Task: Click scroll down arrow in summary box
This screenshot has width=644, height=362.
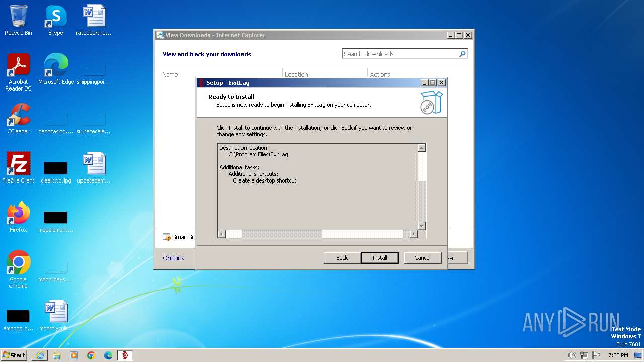Action: 422,226
